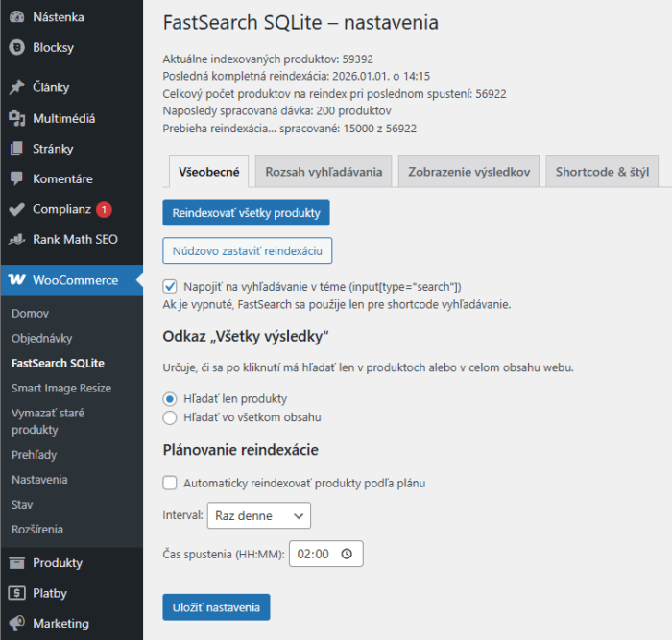Open Complianz menu item
The image size is (672, 640).
(61, 209)
